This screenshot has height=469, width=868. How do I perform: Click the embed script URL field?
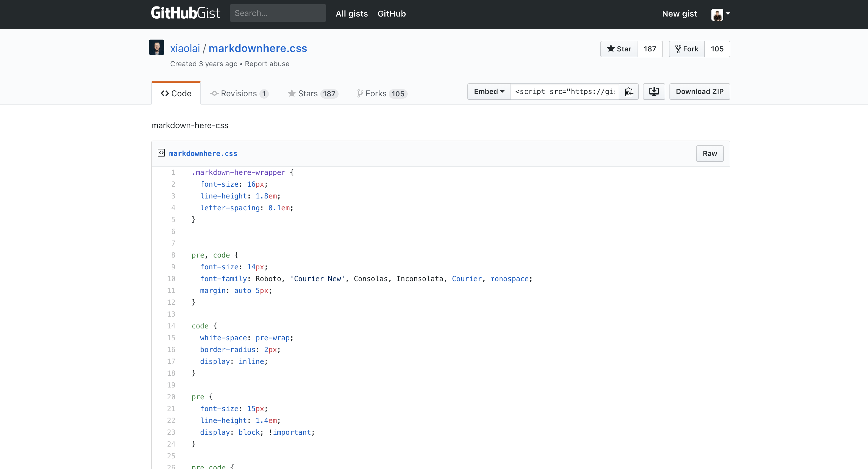565,92
